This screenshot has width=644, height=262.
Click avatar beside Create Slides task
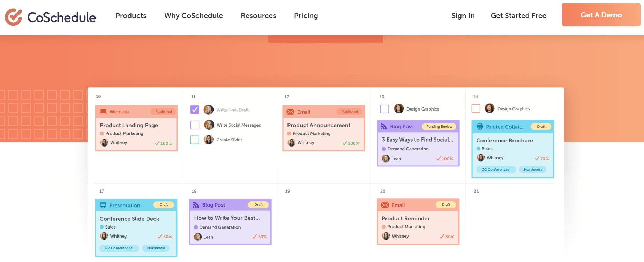[x=209, y=140]
